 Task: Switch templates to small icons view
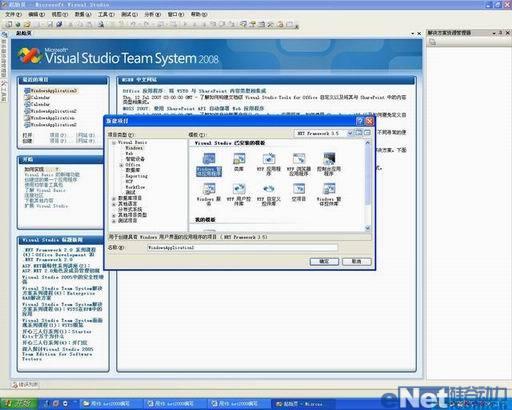click(367, 133)
